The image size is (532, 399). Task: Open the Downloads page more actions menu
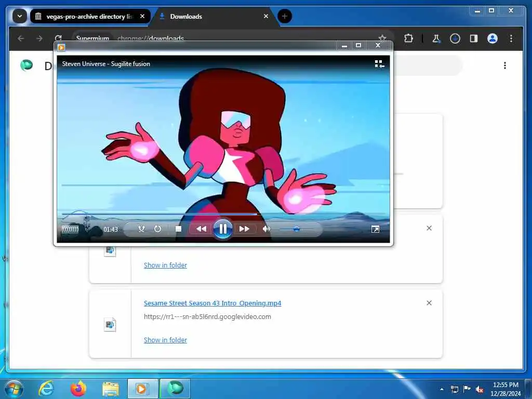[505, 65]
